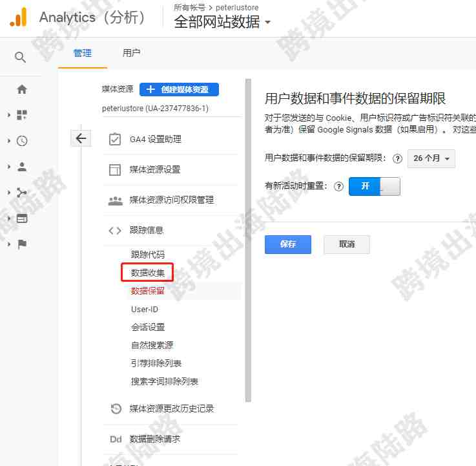Click help icon next to 有新活动时重置

click(x=338, y=186)
